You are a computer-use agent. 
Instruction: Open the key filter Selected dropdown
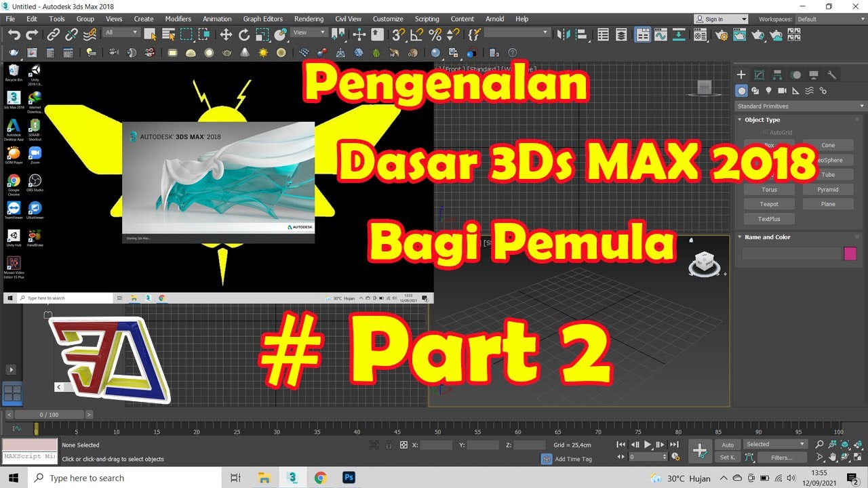click(x=775, y=445)
